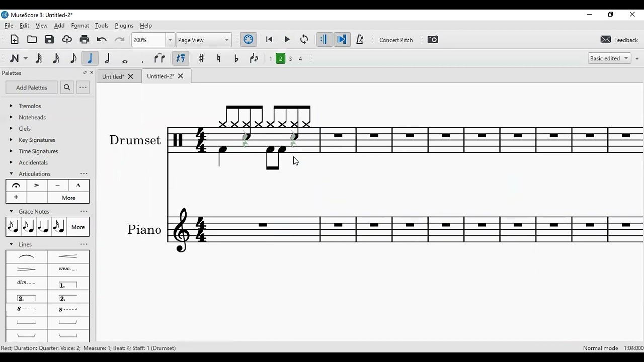Click the Add Palettes button

coord(32,87)
